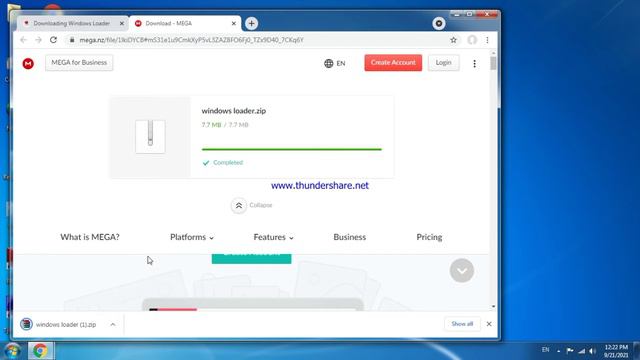
Task: Click the windows loader.zip file name
Action: (x=233, y=111)
